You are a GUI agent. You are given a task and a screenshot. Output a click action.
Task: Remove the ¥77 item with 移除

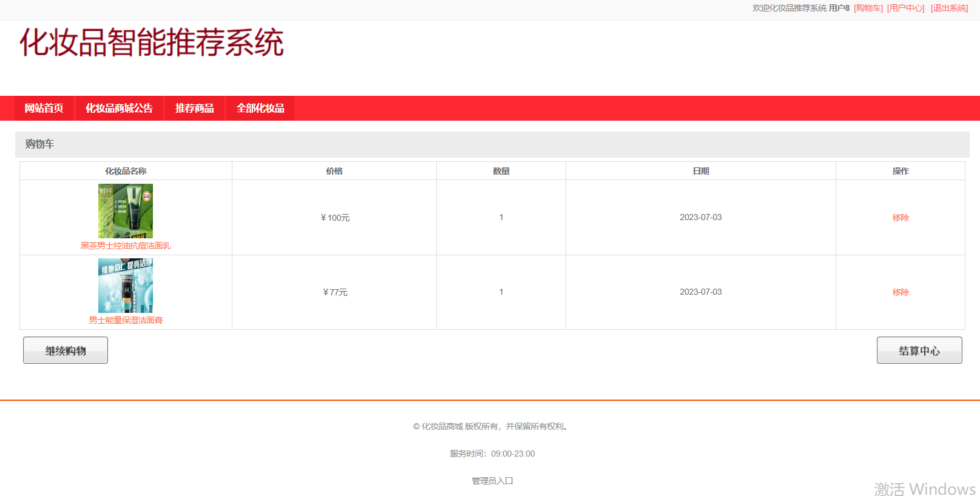click(x=901, y=292)
